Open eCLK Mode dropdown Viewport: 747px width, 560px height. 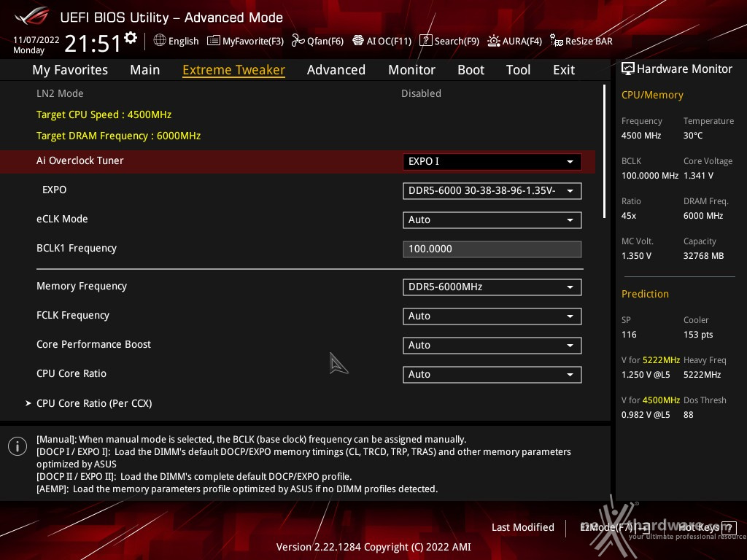point(492,220)
